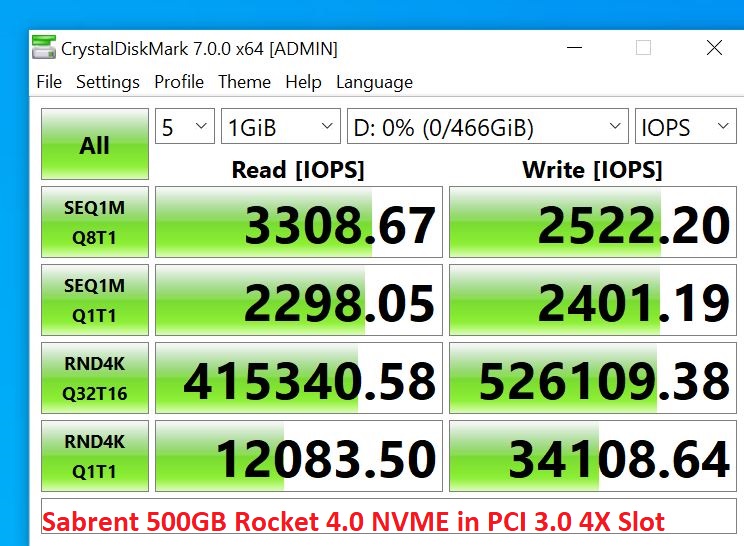Open the test count dropdown showing 5
Screen dimensions: 744x546
[x=185, y=127]
